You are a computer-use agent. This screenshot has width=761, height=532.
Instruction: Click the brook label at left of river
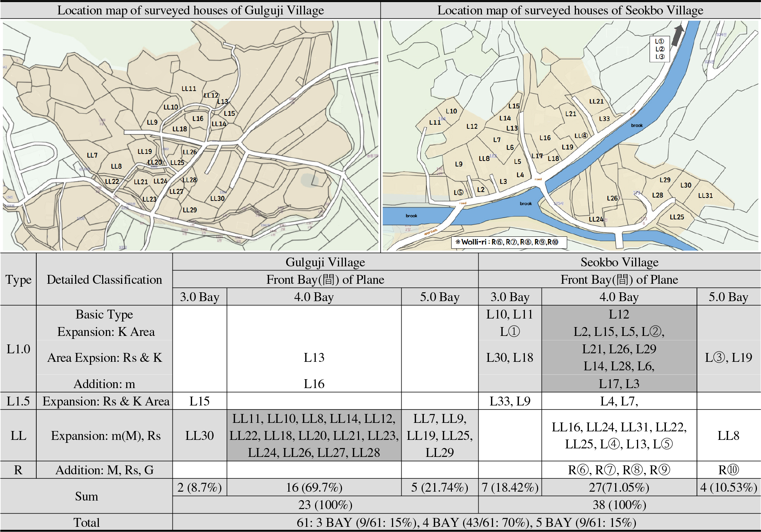point(411,216)
